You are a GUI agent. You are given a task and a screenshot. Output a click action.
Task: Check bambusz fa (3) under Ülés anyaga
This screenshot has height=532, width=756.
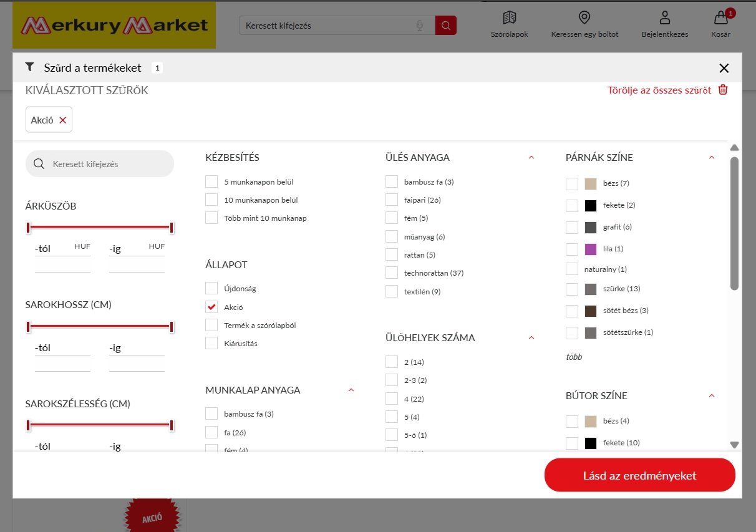pyautogui.click(x=392, y=181)
